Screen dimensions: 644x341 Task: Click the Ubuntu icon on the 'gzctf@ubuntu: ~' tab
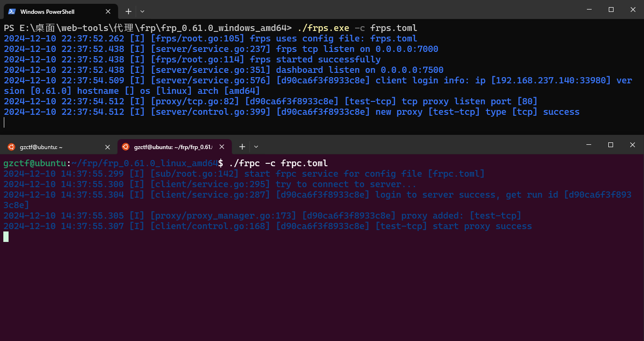pos(11,147)
